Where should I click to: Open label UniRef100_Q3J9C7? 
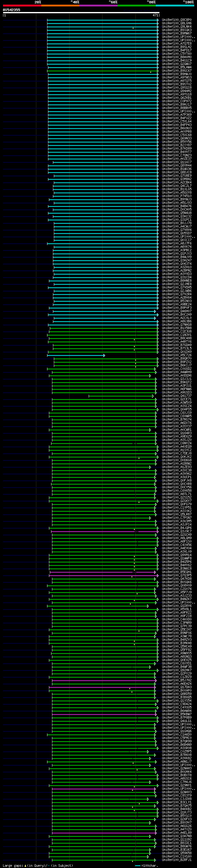click(176, 531)
